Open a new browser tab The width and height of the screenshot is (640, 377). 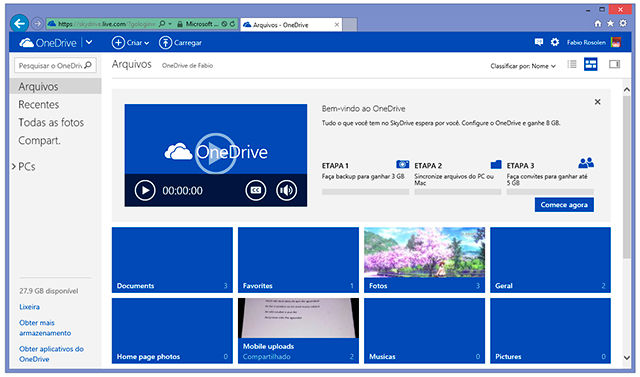coord(350,25)
